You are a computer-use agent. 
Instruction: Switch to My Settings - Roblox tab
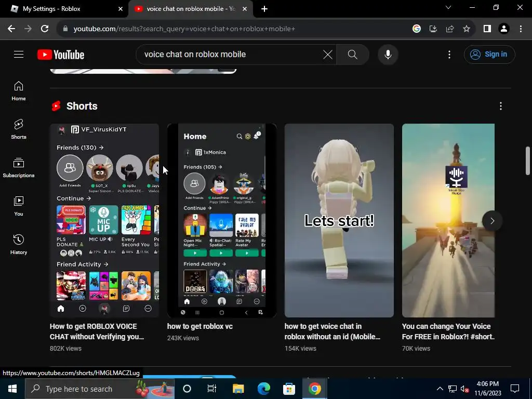coord(64,9)
